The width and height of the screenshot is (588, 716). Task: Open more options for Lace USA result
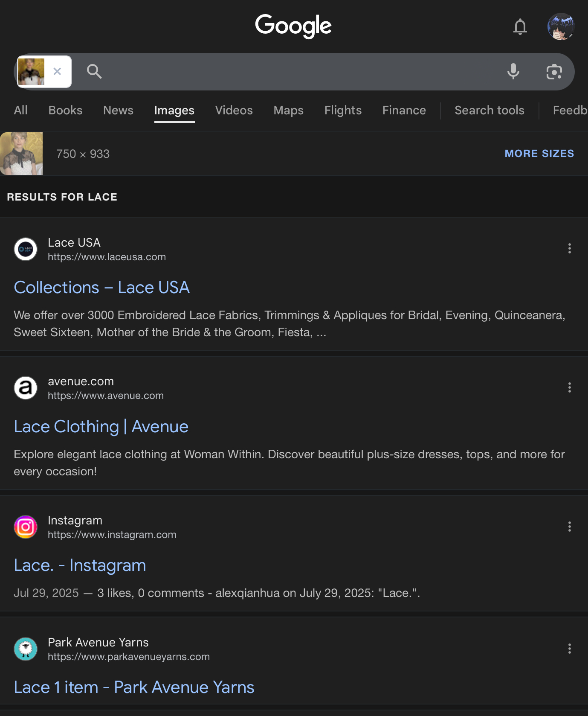coord(569,248)
